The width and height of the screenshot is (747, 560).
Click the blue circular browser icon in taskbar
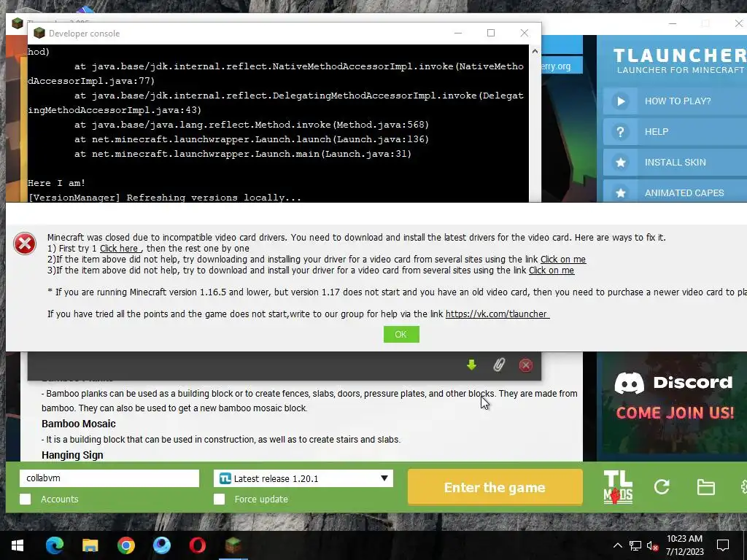tap(161, 545)
